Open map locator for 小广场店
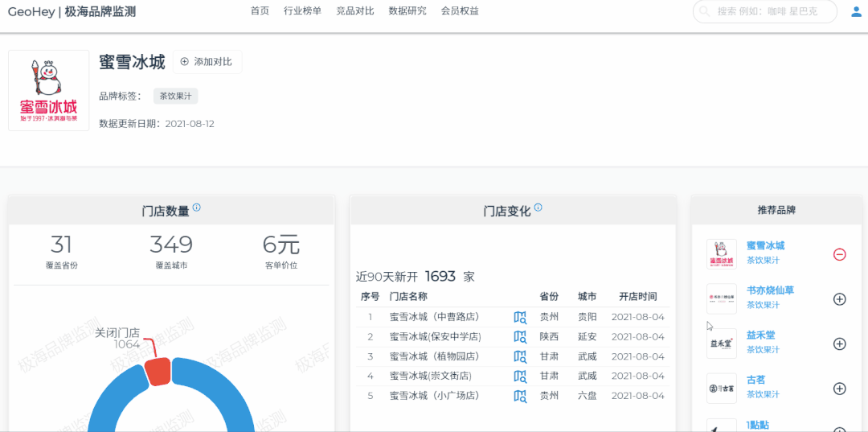 click(x=520, y=396)
